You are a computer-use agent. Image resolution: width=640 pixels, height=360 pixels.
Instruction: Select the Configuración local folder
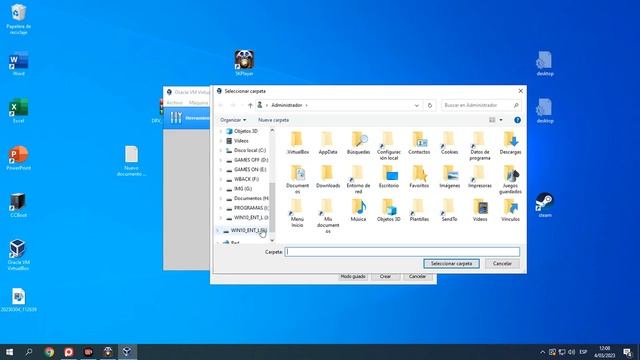[x=389, y=146]
